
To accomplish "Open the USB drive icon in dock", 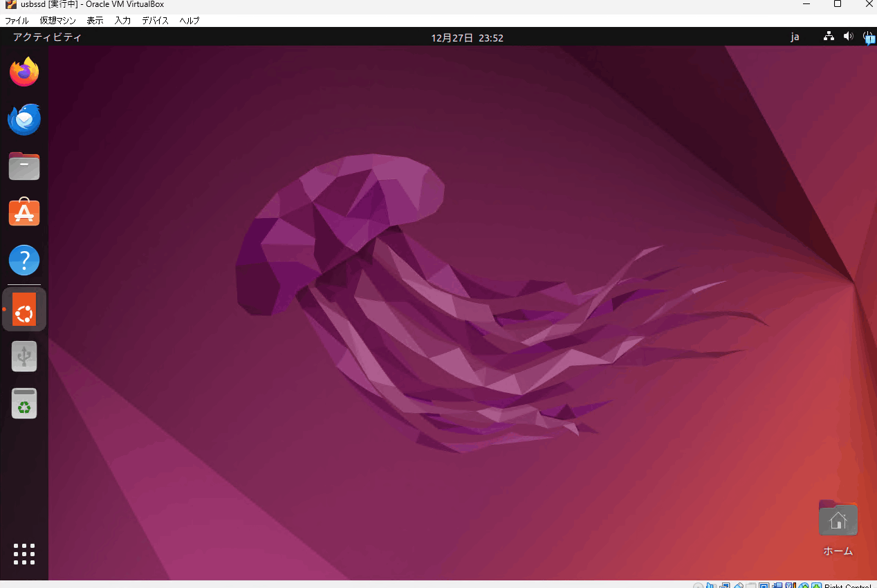I will coord(24,356).
